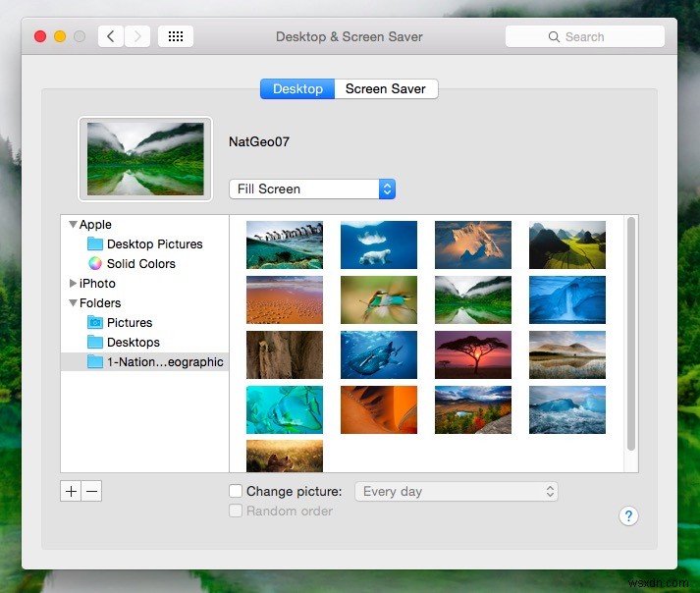Viewport: 700px width, 593px height.
Task: Choose the foggy hills lake wallpaper
Action: pyautogui.click(x=567, y=354)
